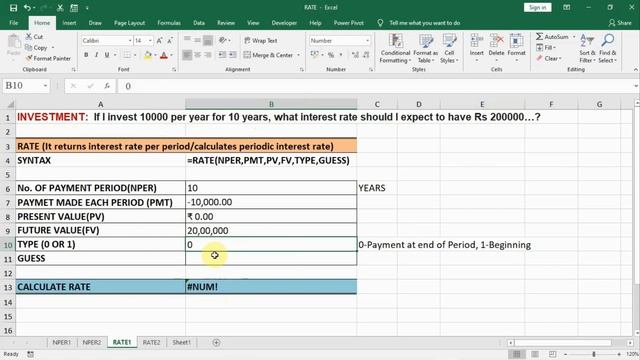The image size is (640, 360).
Task: Click the Share button
Action: tap(620, 23)
